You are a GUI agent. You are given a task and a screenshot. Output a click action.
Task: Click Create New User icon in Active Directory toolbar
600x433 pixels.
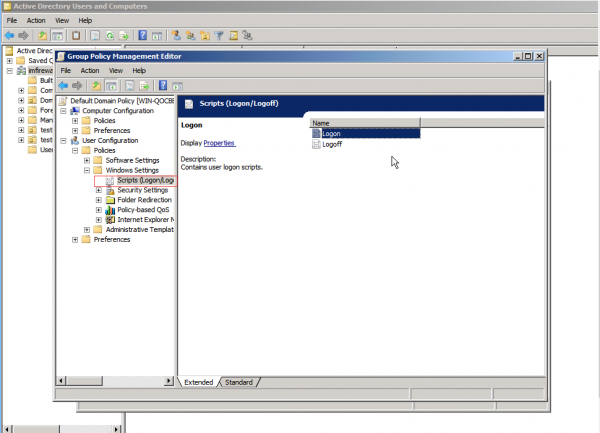(x=176, y=36)
